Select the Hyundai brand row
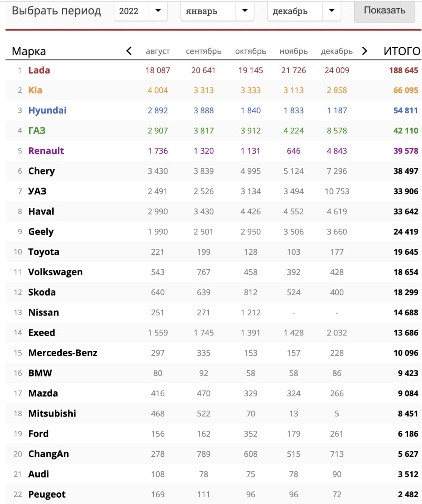The width and height of the screenshot is (422, 504). (213, 111)
